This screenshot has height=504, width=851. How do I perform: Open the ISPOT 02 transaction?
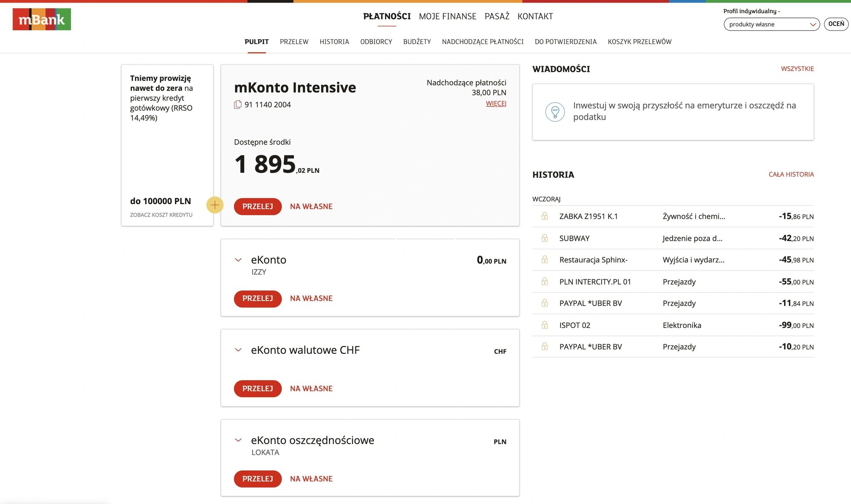tap(673, 325)
